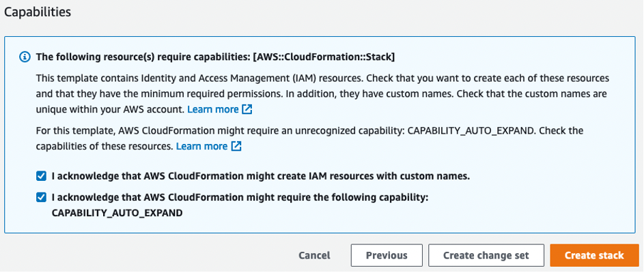Click external link icon after first Learn more
Viewport: 644px width, 273px height.
247,109
